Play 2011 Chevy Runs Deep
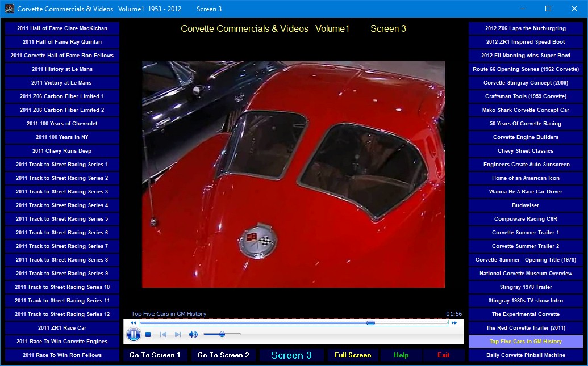The height and width of the screenshot is (366, 588). click(x=62, y=151)
